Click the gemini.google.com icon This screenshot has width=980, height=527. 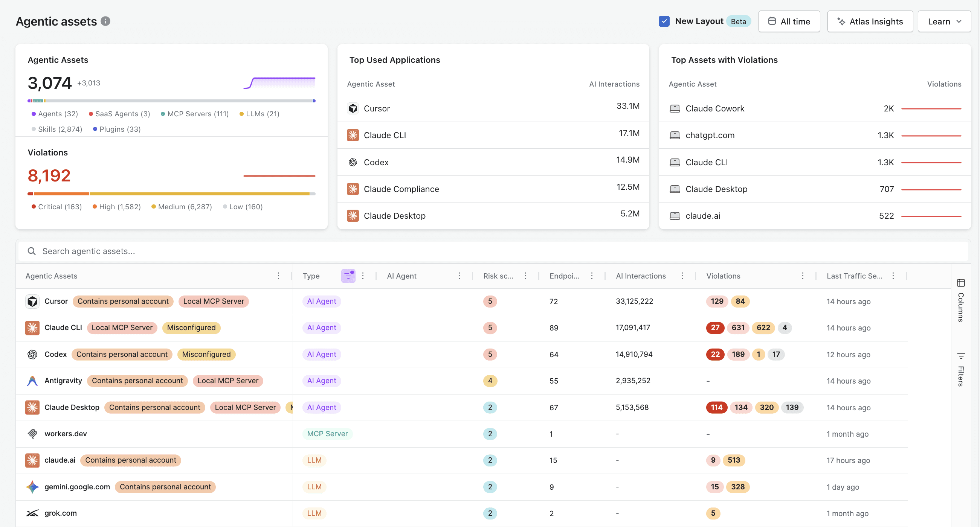coord(32,487)
